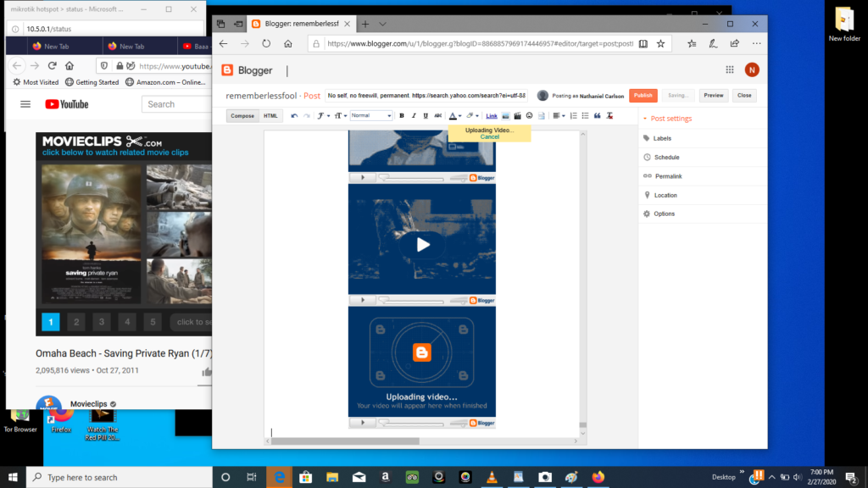Preview the blog post
Viewport: 868px width, 488px height.
714,95
